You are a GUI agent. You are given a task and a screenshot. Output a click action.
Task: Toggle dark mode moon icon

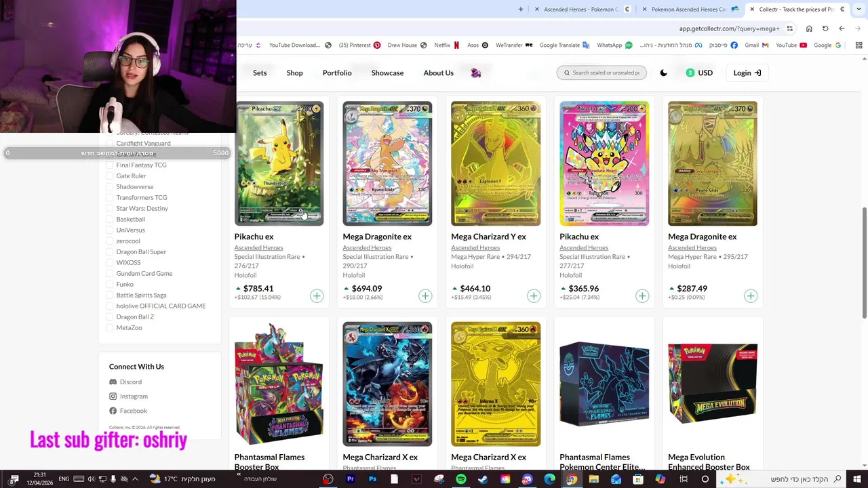[x=663, y=73]
